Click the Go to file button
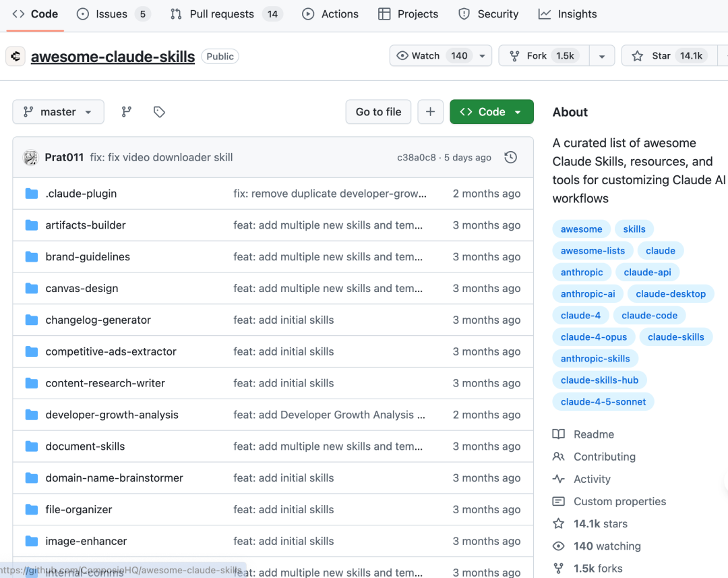The width and height of the screenshot is (728, 578). [x=378, y=112]
